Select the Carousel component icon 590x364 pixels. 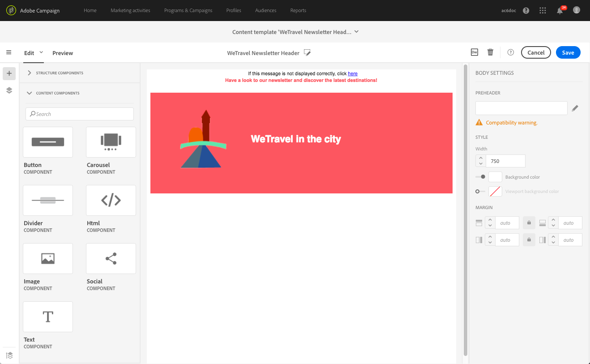111,142
